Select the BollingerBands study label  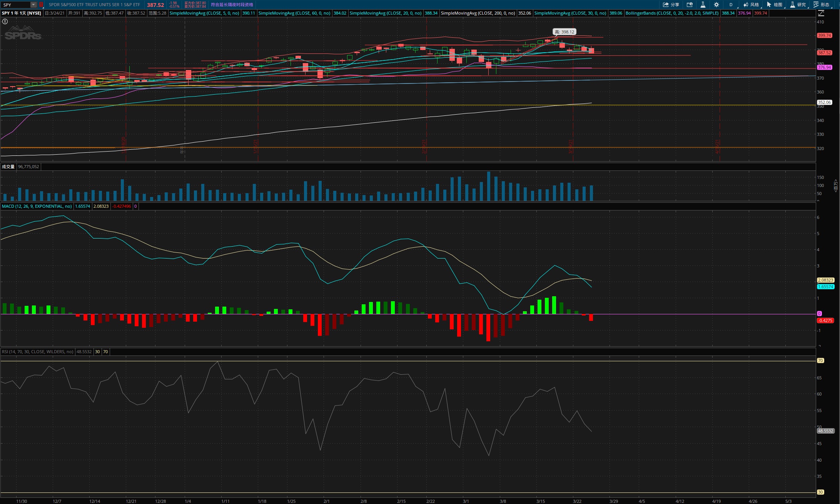[672, 13]
